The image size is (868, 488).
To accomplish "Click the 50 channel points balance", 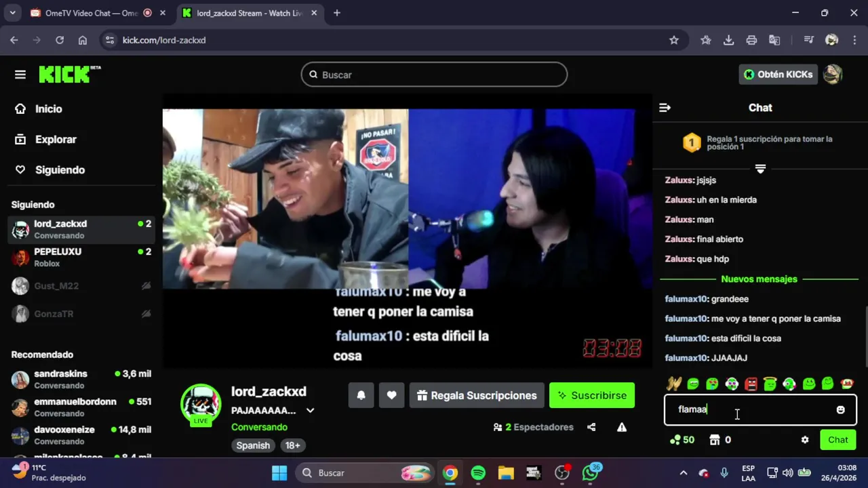I will 682,440.
